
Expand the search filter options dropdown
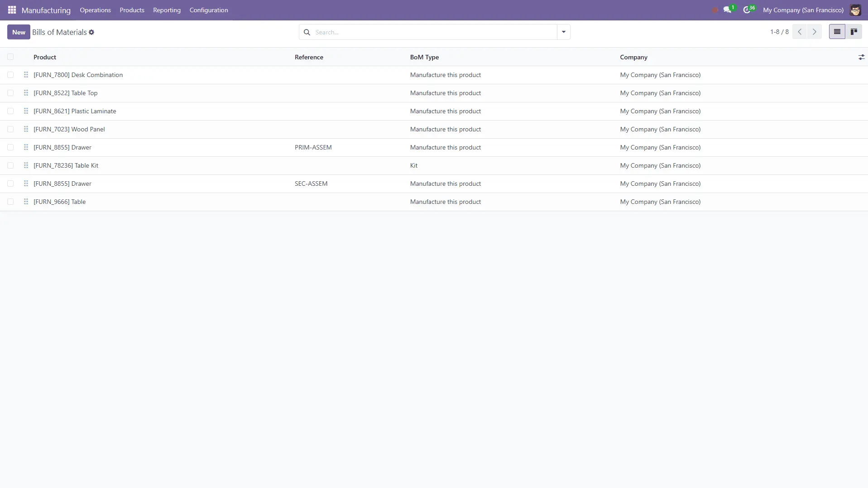tap(563, 32)
